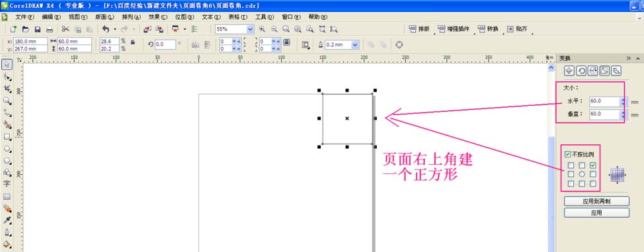Click the Open file icon
644x252 pixels.
tap(26, 29)
